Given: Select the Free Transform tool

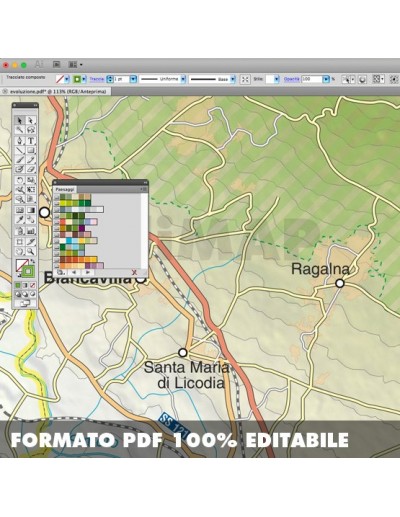Looking at the screenshot, I should point(30,190).
